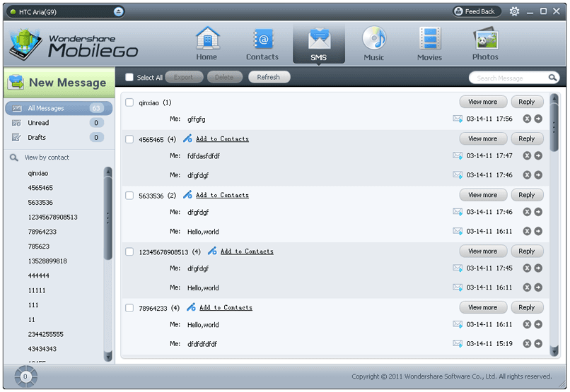Add 4565465 to Contacts link

(223, 138)
